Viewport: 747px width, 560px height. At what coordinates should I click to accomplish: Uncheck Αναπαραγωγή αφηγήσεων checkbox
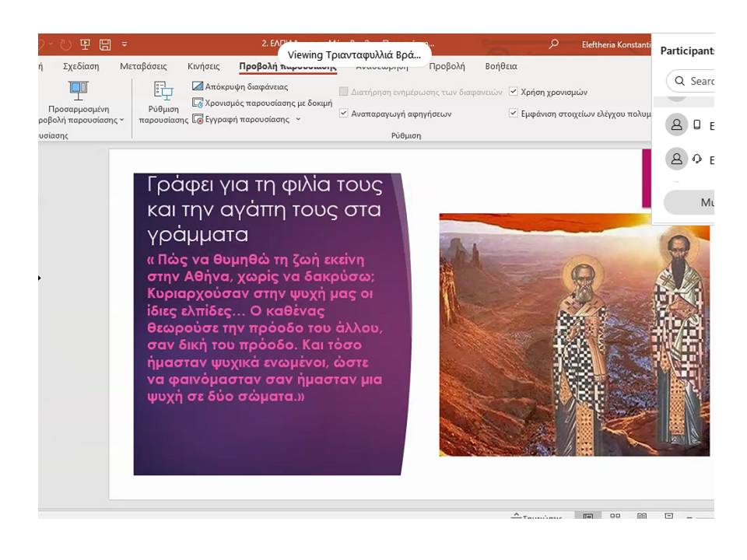[344, 114]
